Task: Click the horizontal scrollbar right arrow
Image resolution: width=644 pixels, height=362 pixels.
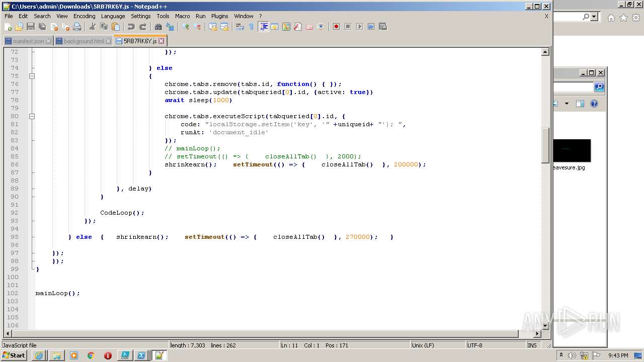Action: coord(537,333)
